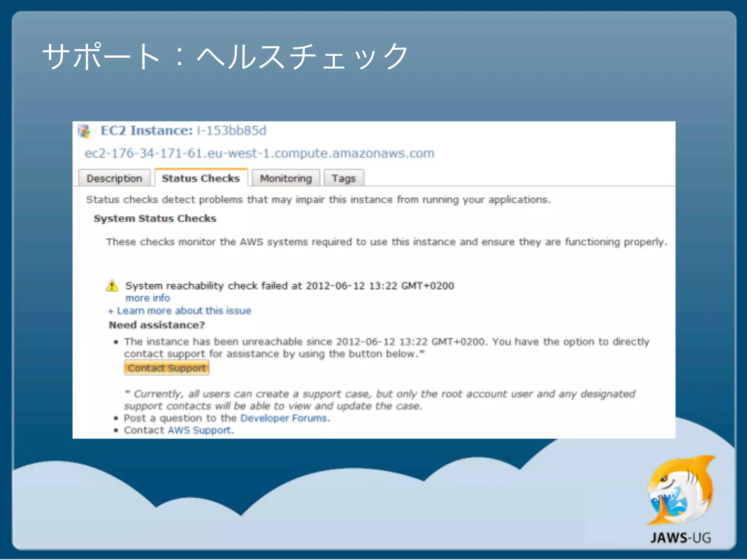Click the JAWS-UG text label
Image resolution: width=747 pixels, height=560 pixels.
681,538
